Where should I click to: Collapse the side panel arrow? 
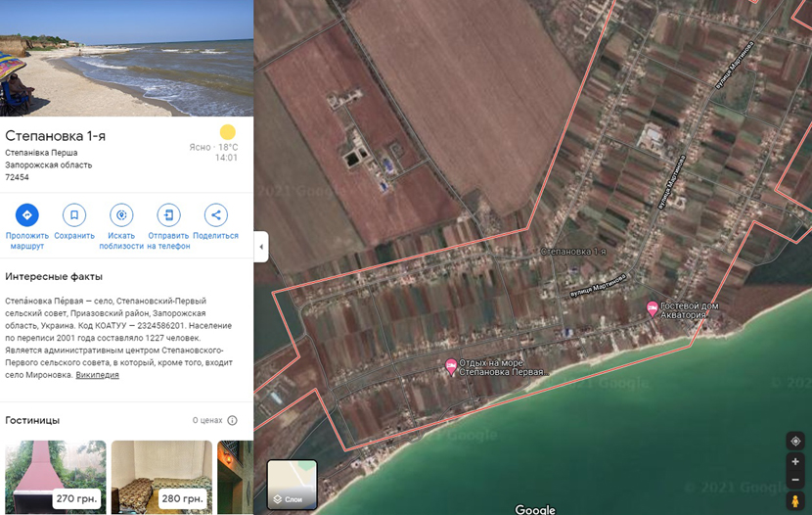point(261,247)
